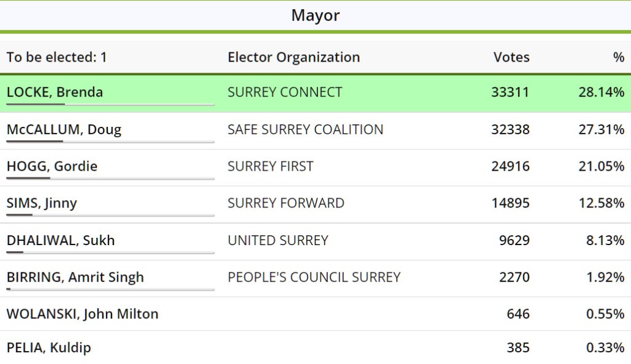Select BIRRING, Amrit Singh candidate name
The width and height of the screenshot is (631, 364).
click(75, 277)
